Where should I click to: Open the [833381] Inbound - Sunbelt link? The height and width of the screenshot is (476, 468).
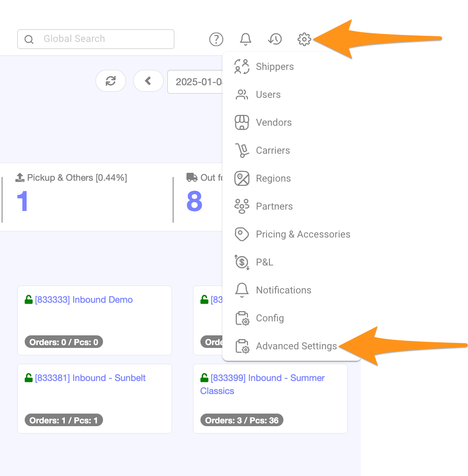point(90,378)
